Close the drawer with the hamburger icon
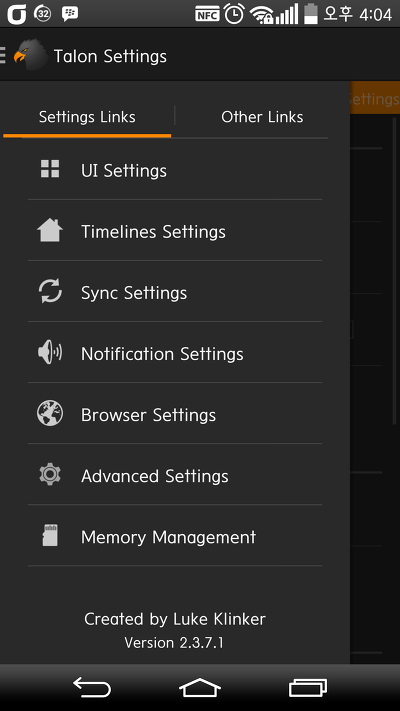Viewport: 400px width, 711px height. (3, 55)
